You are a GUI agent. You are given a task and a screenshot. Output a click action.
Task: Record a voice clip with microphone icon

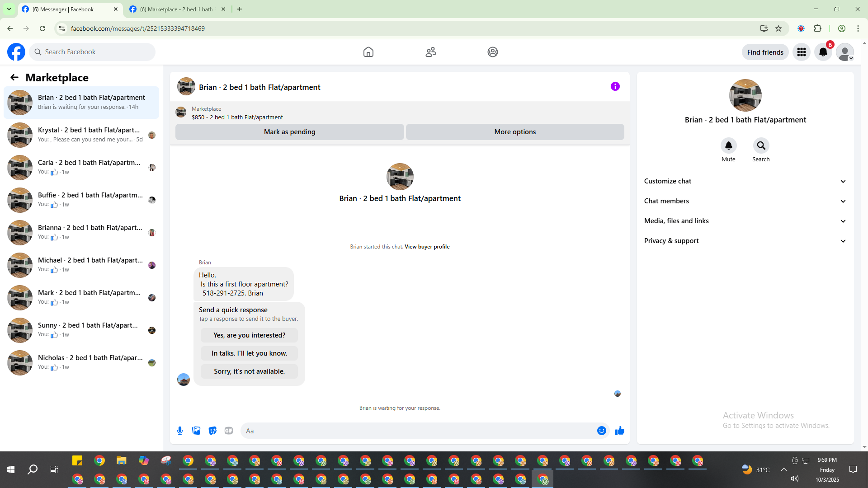pyautogui.click(x=180, y=431)
